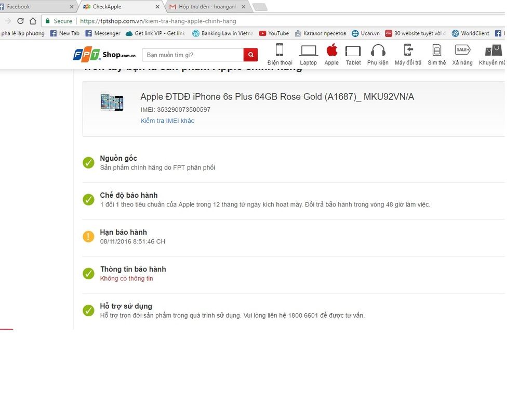Open the Khuyến mãi shopping bag category
The image size is (532, 400).
pos(492,54)
